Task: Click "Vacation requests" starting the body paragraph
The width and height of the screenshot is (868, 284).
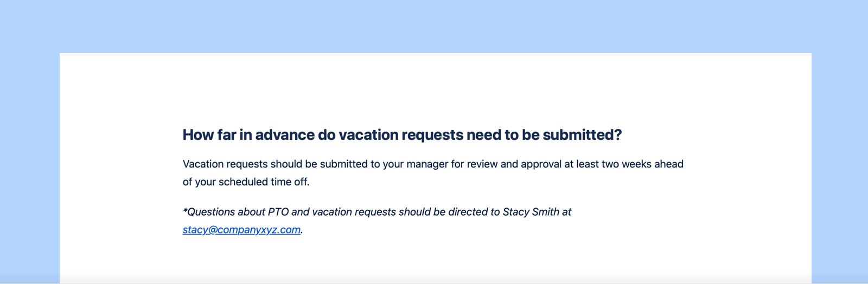Action: point(225,164)
